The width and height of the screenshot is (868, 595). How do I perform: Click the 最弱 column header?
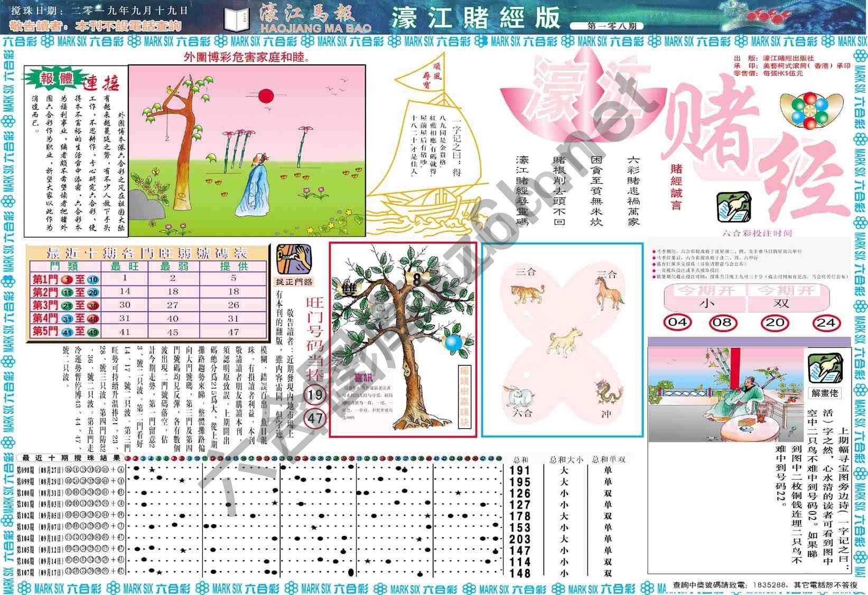point(173,267)
